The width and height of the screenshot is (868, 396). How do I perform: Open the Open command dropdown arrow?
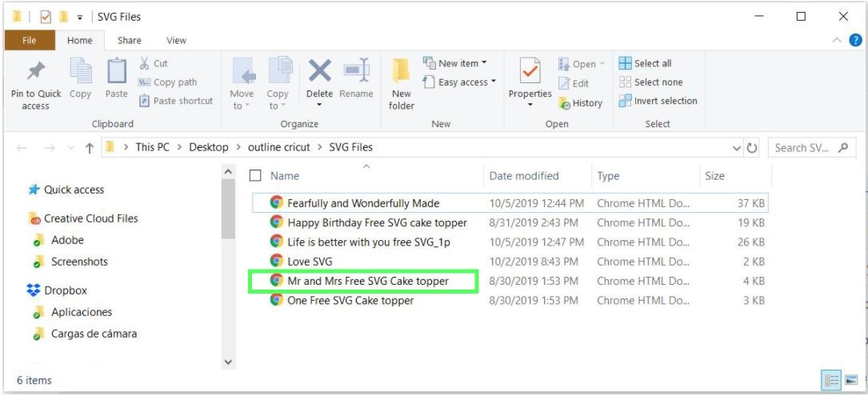click(602, 64)
